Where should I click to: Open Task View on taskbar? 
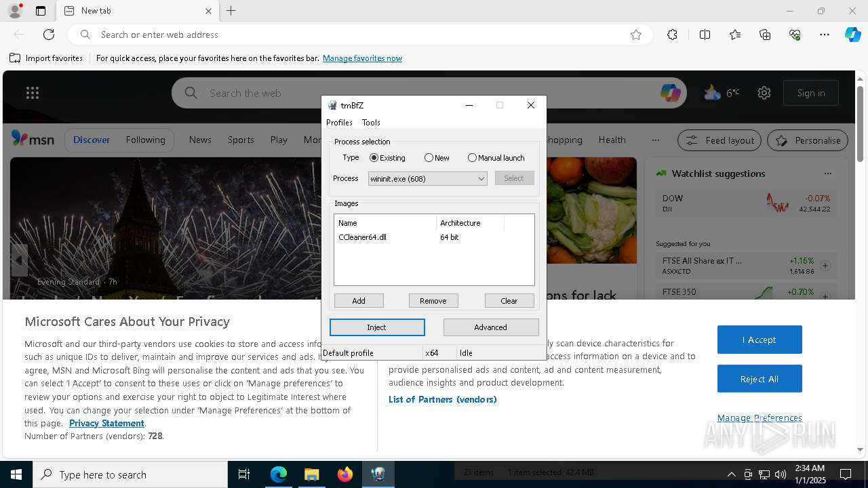tap(244, 474)
